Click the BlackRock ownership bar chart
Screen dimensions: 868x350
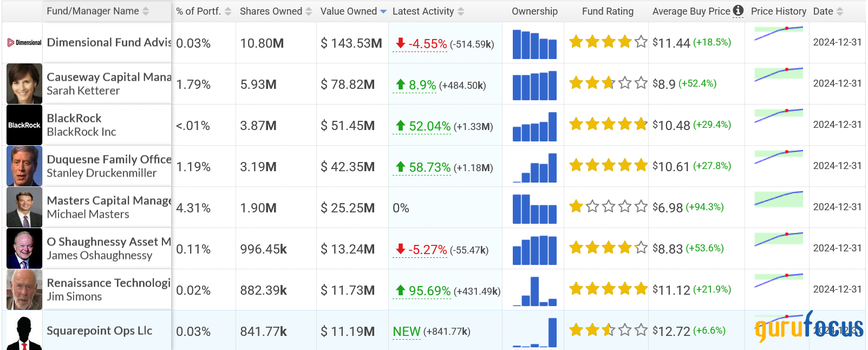pyautogui.click(x=534, y=126)
